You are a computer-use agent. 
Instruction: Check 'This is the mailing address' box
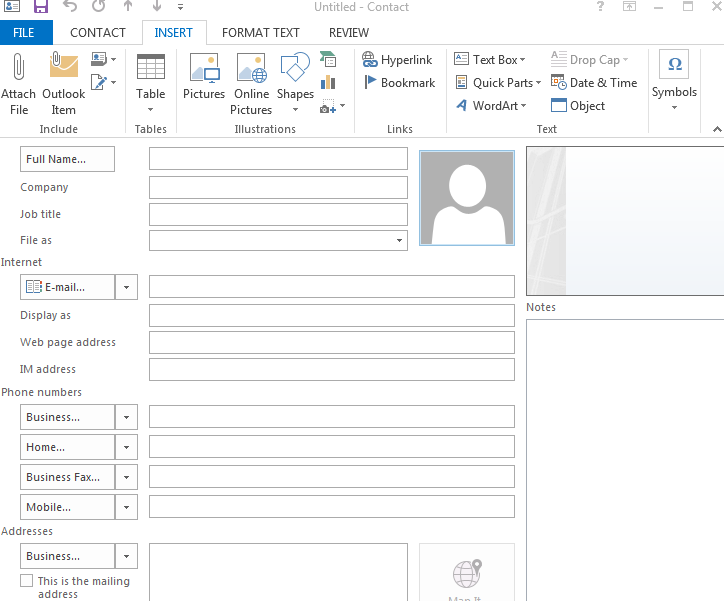tap(27, 581)
